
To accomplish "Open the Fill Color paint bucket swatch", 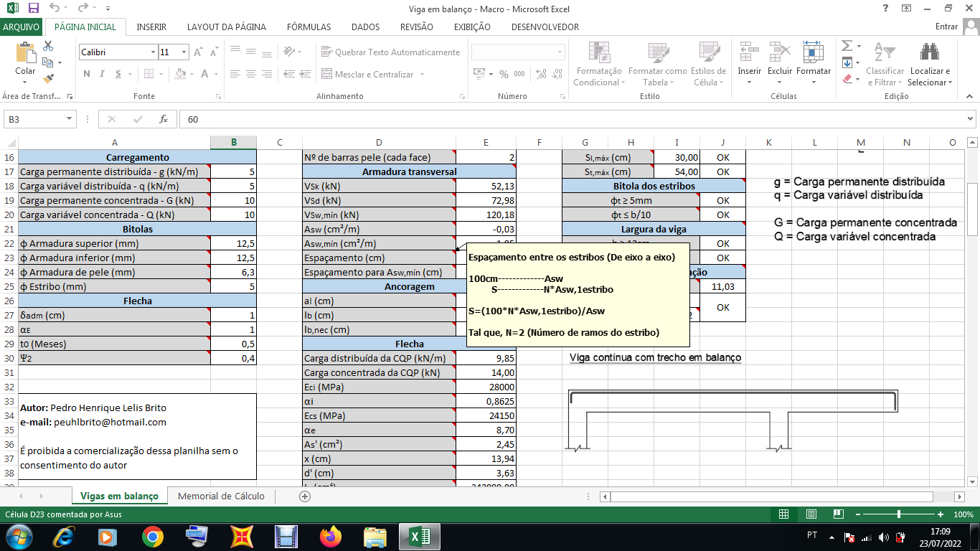I will pos(179,74).
